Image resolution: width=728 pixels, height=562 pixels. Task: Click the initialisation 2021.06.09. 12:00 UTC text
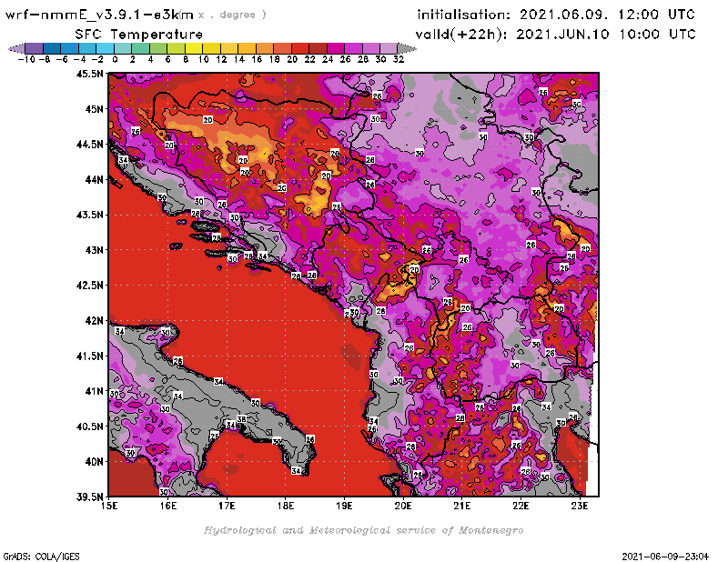(x=556, y=15)
